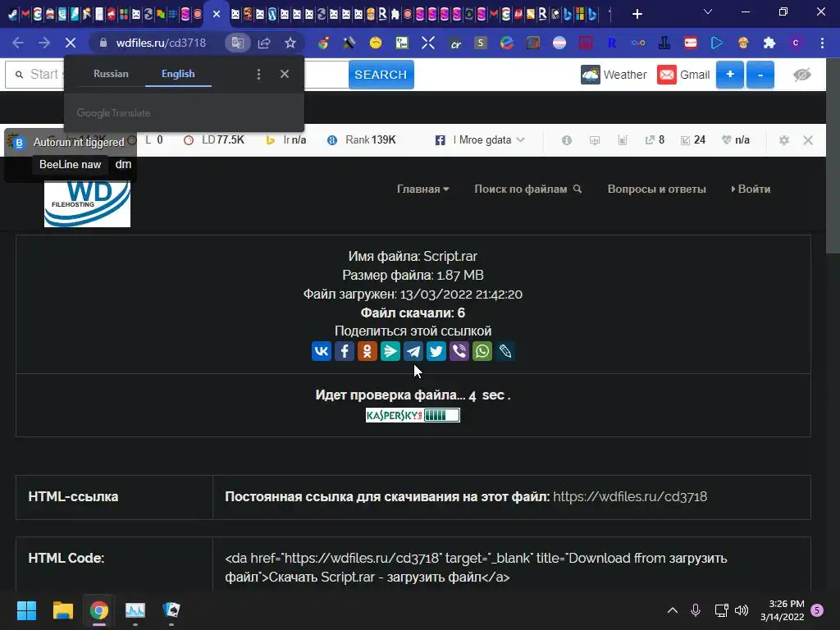Open a new browser tab

pos(637,14)
